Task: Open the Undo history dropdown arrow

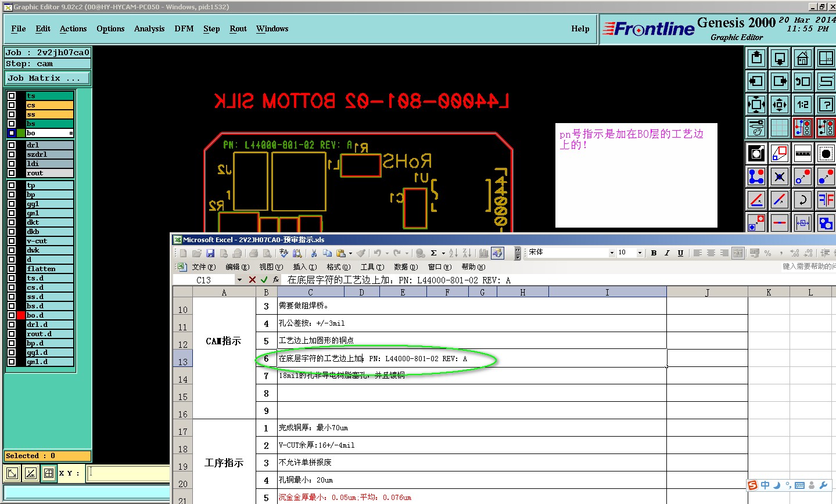Action: [x=387, y=253]
